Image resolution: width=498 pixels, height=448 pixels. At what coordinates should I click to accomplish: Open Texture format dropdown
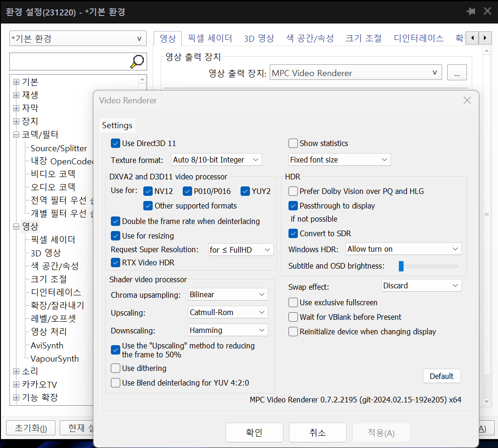(x=216, y=160)
